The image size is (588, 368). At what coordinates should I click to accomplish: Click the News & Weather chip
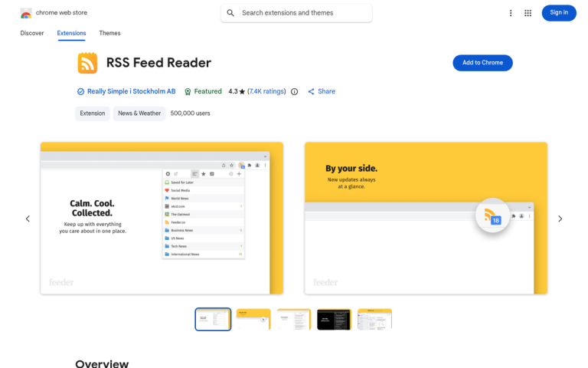[x=139, y=113]
